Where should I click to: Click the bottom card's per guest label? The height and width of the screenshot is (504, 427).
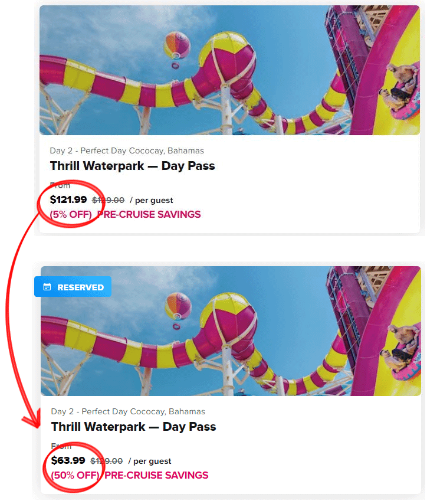pyautogui.click(x=152, y=462)
